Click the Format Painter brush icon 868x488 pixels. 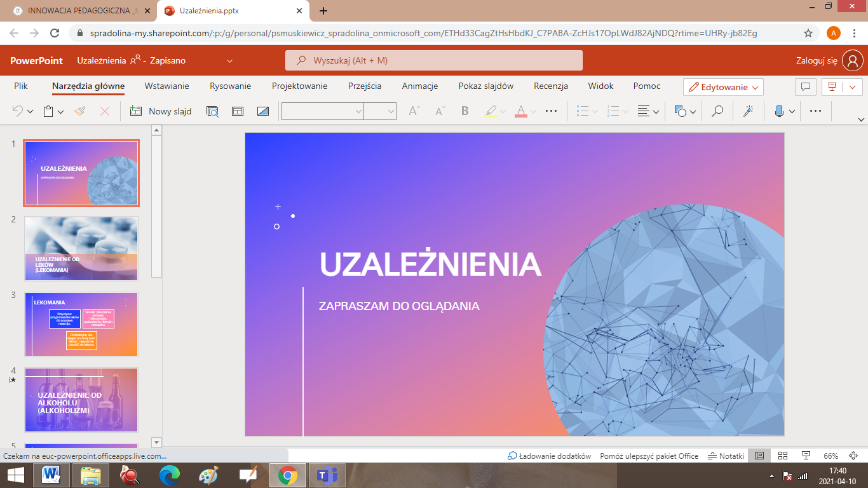click(80, 111)
